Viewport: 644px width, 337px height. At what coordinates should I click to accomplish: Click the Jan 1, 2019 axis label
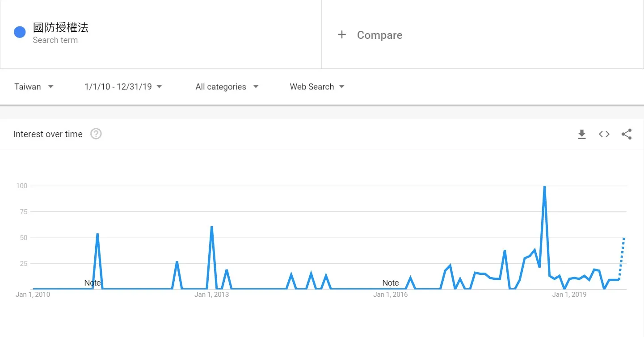[569, 295]
